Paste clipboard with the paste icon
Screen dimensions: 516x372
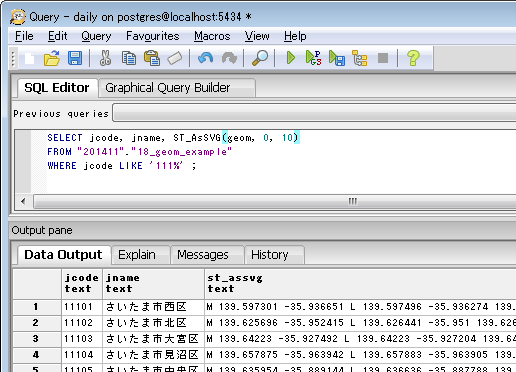(x=152, y=58)
